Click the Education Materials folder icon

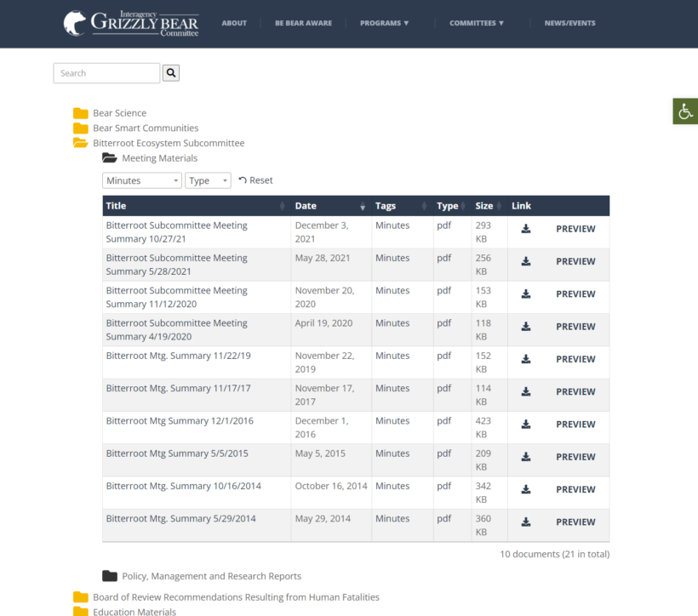point(82,612)
